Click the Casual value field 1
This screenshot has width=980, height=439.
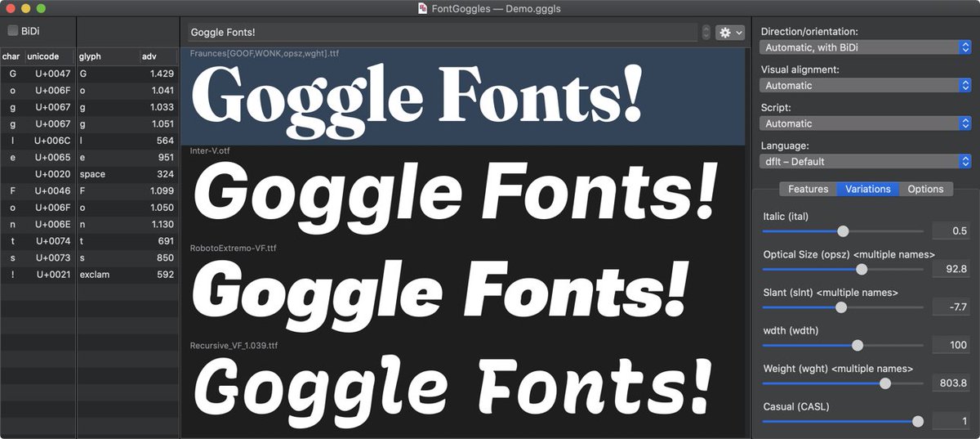point(951,421)
